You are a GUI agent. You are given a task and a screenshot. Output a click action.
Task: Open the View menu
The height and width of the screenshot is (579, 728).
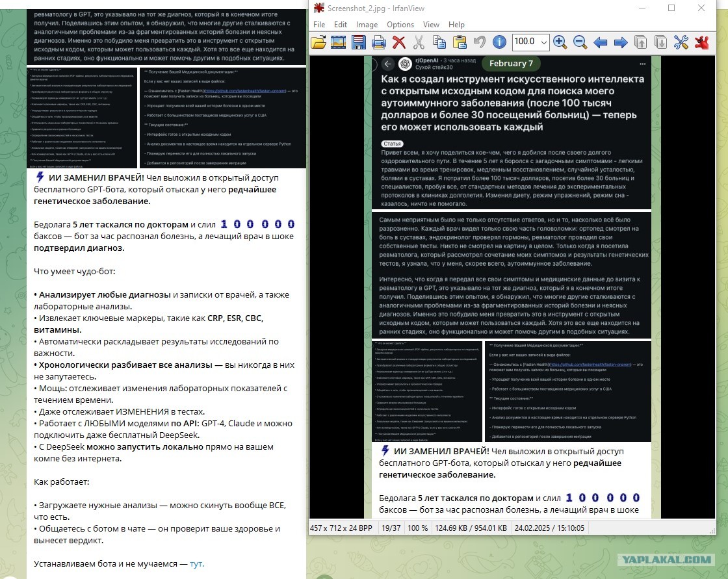[x=431, y=25]
